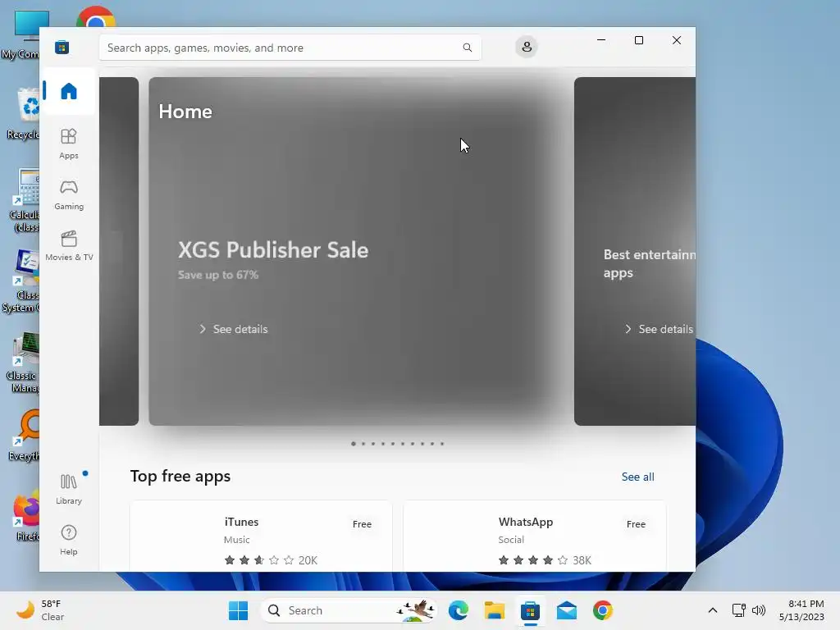Select the Classic System desktop shortcut
Viewport: 840px width, 630px height.
tap(21, 281)
